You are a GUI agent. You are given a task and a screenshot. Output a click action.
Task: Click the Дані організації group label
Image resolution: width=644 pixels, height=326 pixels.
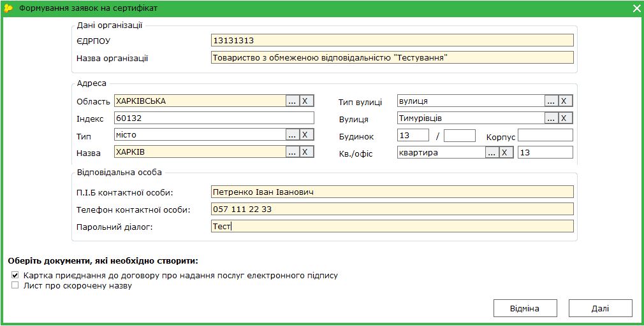(x=110, y=25)
